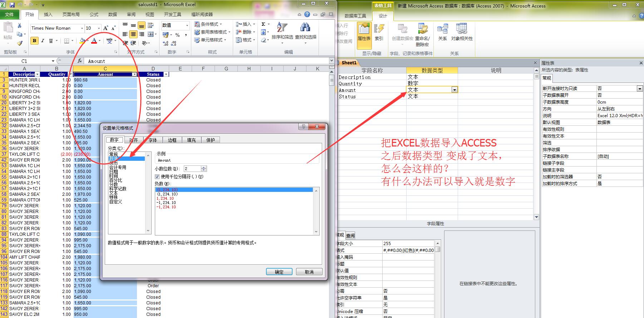Toggle wrap text in alignment group
644x318 pixels.
tap(151, 25)
